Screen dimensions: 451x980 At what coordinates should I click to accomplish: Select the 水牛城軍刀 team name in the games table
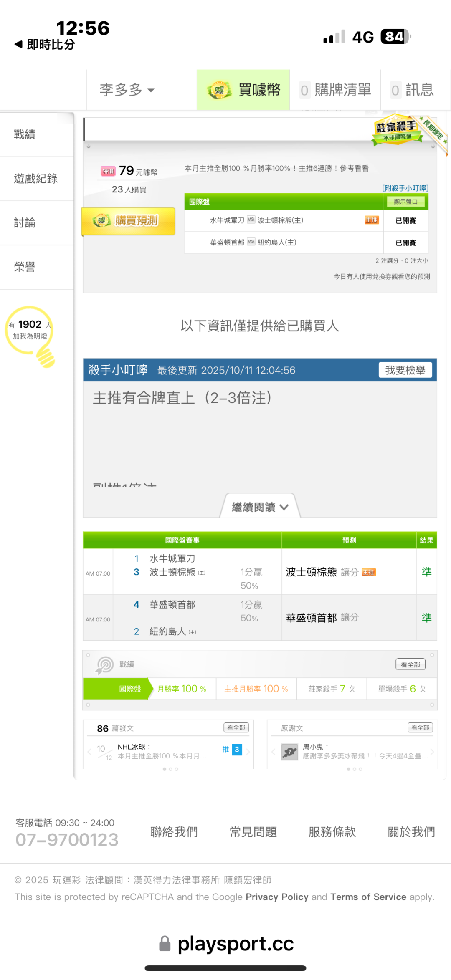click(x=172, y=558)
